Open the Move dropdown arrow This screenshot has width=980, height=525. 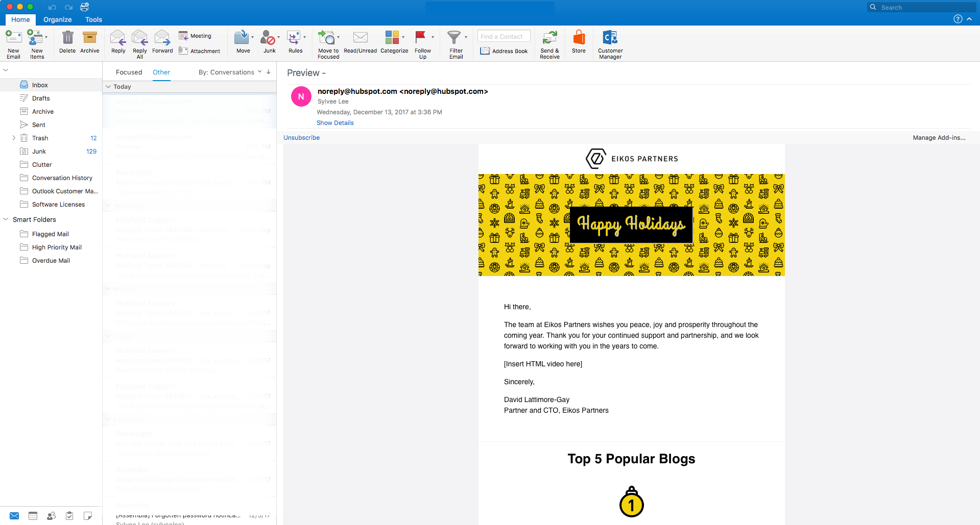coord(252,37)
